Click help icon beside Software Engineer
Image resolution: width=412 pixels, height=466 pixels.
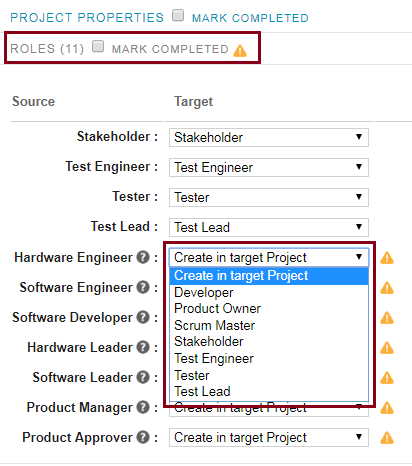(x=143, y=287)
